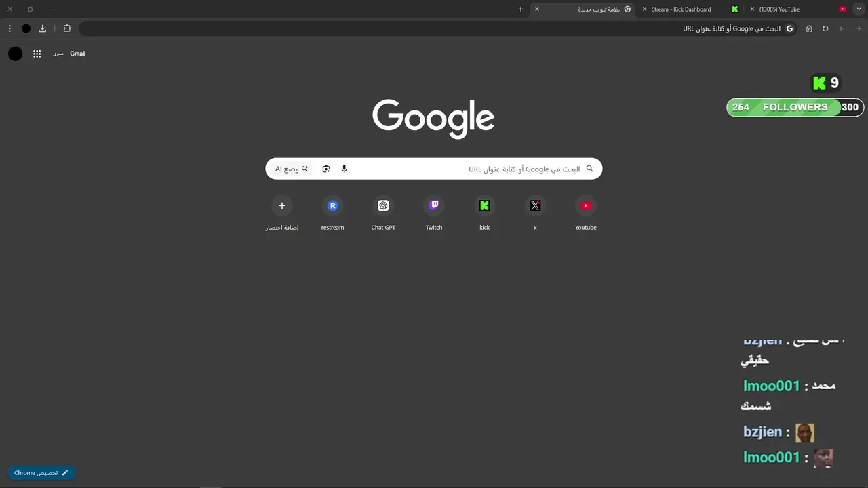Viewport: 868px width, 488px height.
Task: Open the صور images link
Action: 58,54
